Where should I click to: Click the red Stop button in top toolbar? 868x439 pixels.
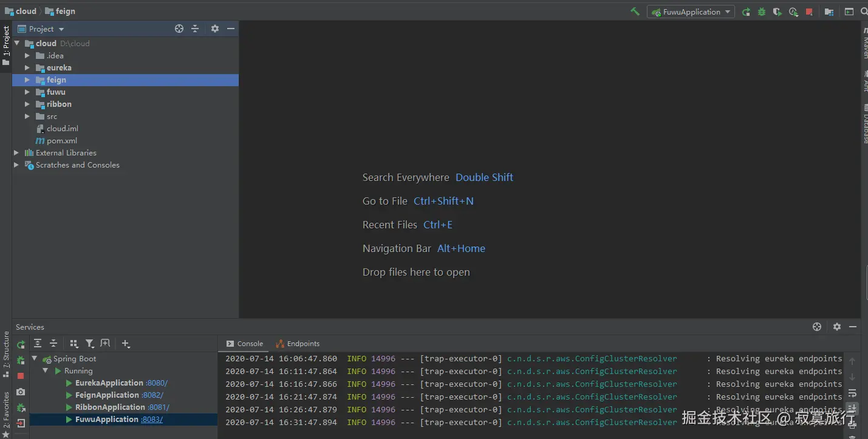click(809, 12)
